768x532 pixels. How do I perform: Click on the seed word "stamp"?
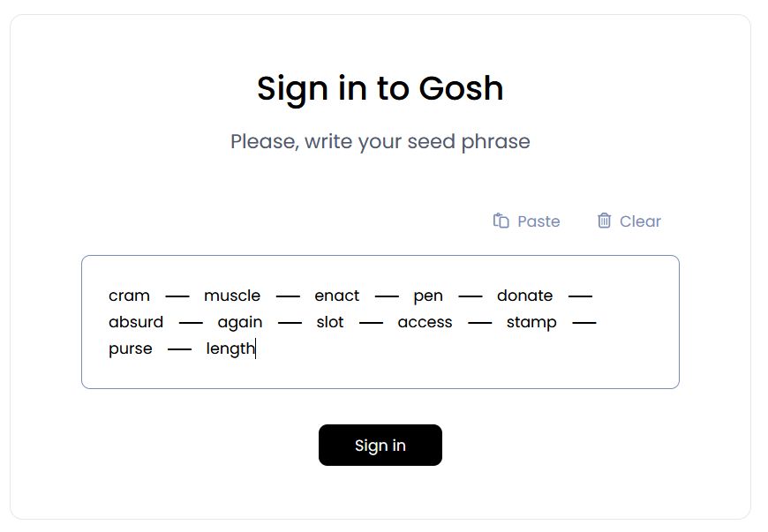pyautogui.click(x=531, y=322)
